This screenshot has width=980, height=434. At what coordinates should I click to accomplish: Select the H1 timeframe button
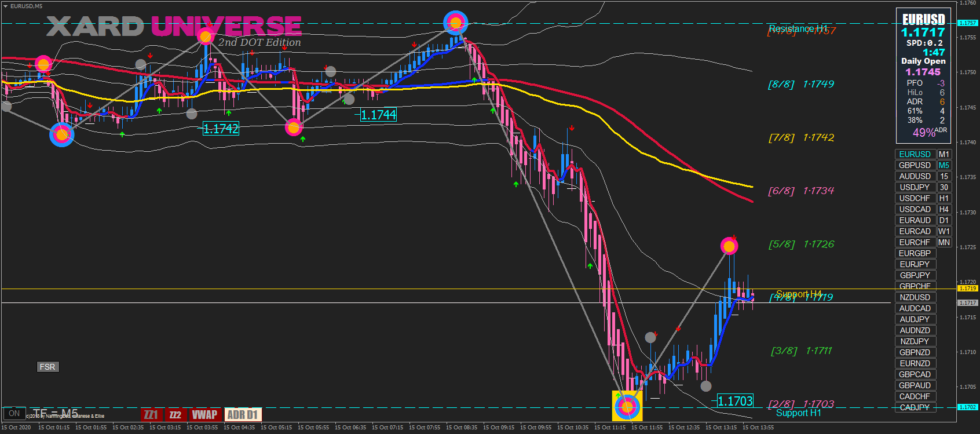pos(944,198)
